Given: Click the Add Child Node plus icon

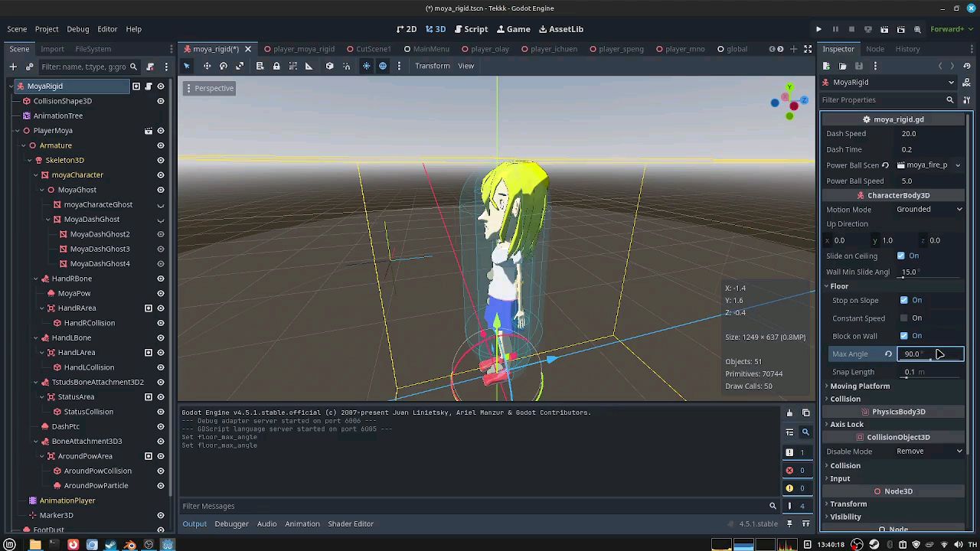Looking at the screenshot, I should pyautogui.click(x=13, y=67).
